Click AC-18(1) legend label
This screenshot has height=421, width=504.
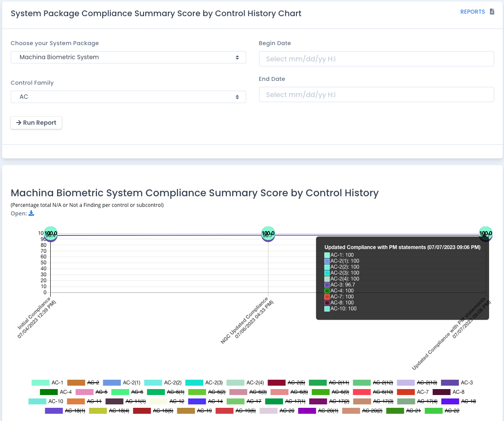[x=75, y=410]
